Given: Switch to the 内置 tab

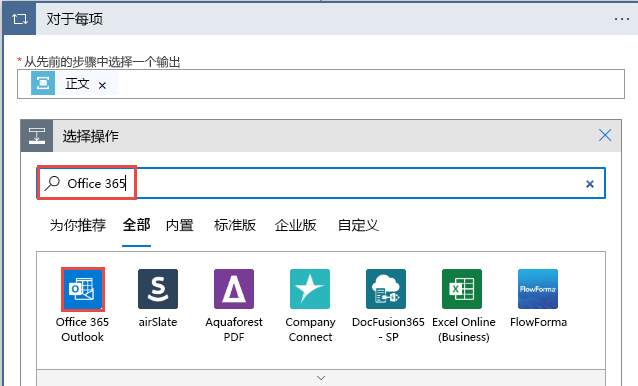Looking at the screenshot, I should coord(180,225).
